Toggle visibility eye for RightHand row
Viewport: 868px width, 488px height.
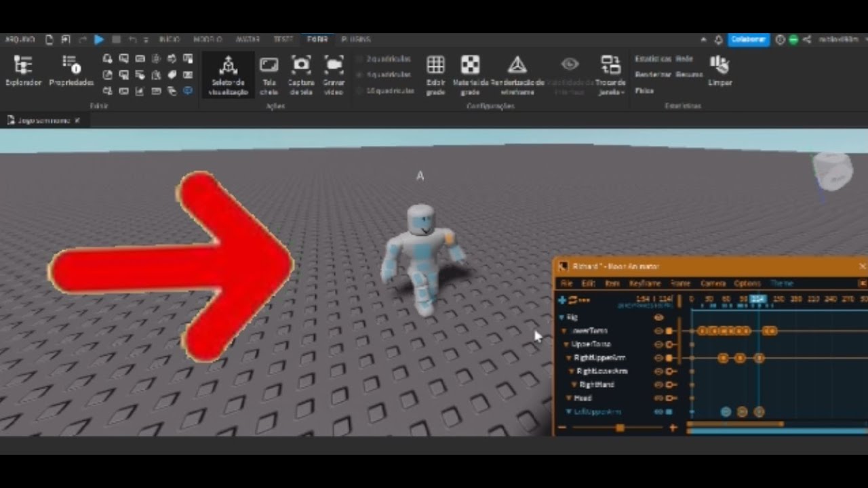coord(658,384)
